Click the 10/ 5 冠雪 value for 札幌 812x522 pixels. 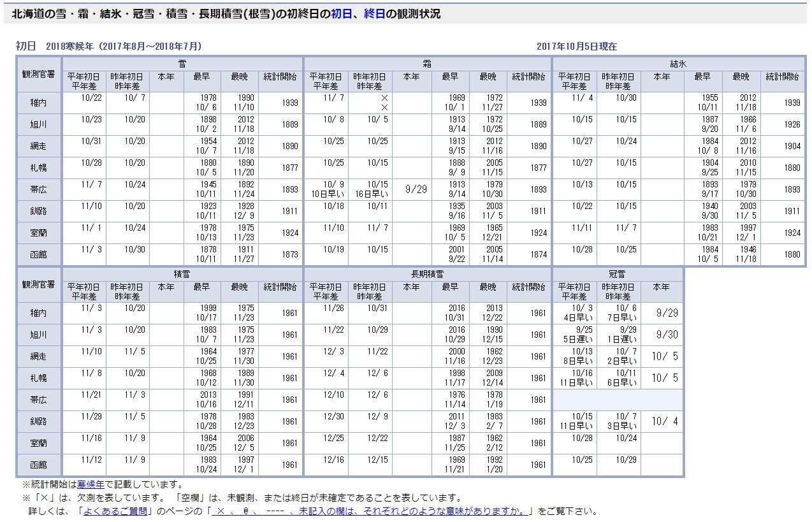[x=665, y=378]
